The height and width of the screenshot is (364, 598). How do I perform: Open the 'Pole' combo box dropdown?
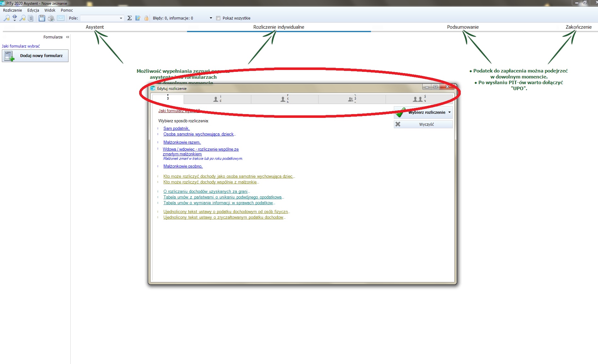tap(121, 18)
